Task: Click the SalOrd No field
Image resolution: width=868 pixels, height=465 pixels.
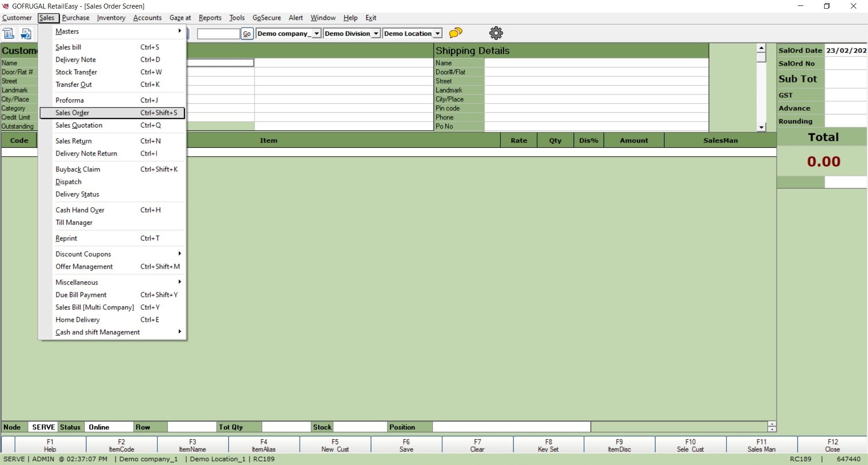Action: [x=846, y=64]
